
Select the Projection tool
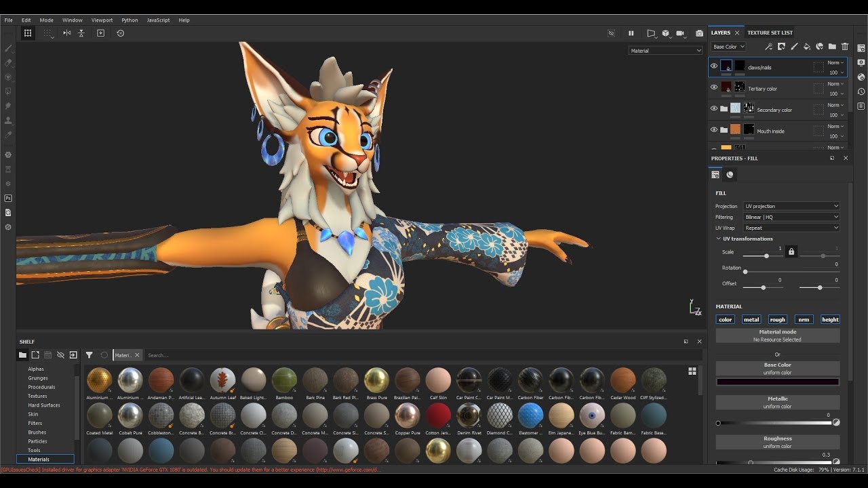pyautogui.click(x=8, y=77)
